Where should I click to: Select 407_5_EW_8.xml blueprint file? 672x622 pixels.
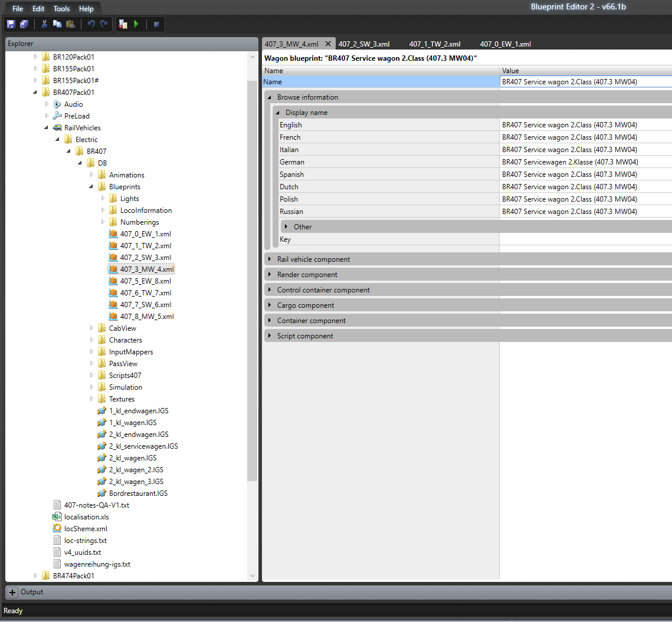point(145,281)
